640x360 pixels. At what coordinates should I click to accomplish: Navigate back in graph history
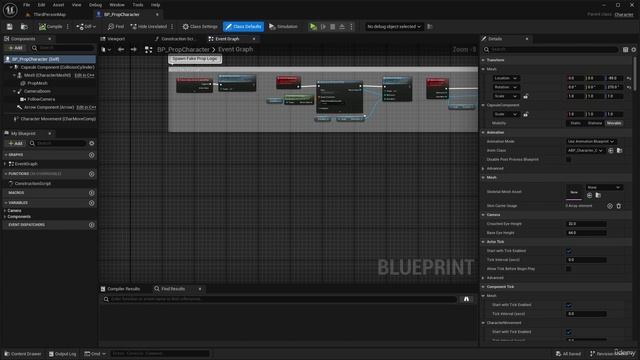click(x=121, y=49)
